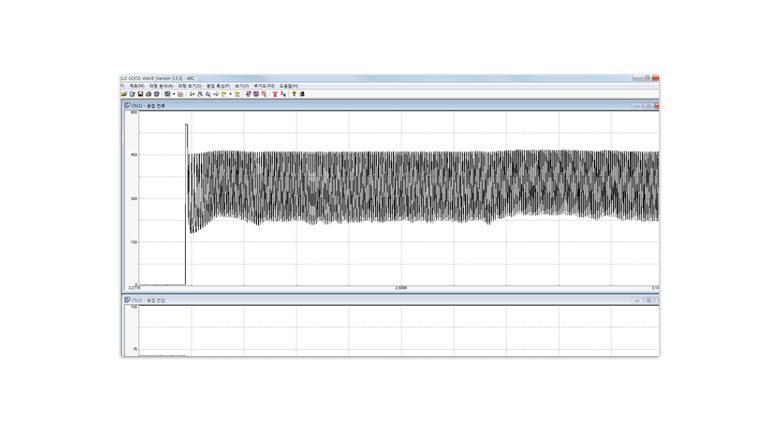Close the LD GOOD WAVE main window
The height and width of the screenshot is (430, 780).
click(656, 78)
